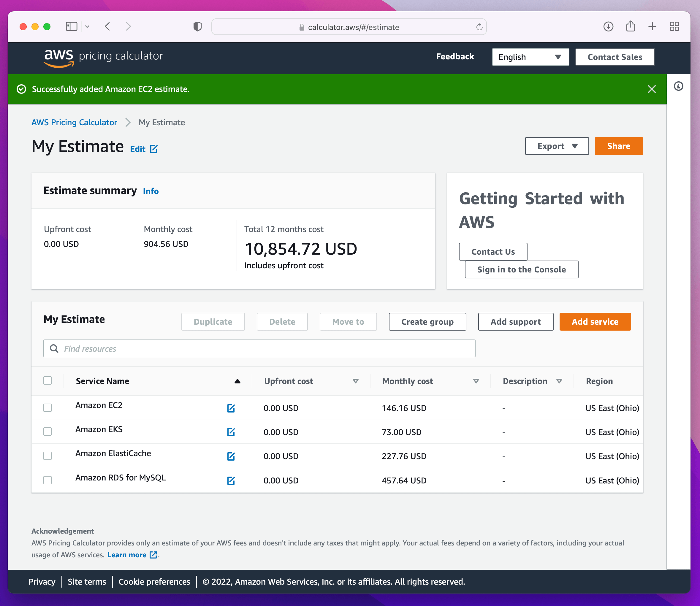The width and height of the screenshot is (700, 606).
Task: Click the Add service button
Action: pos(595,322)
